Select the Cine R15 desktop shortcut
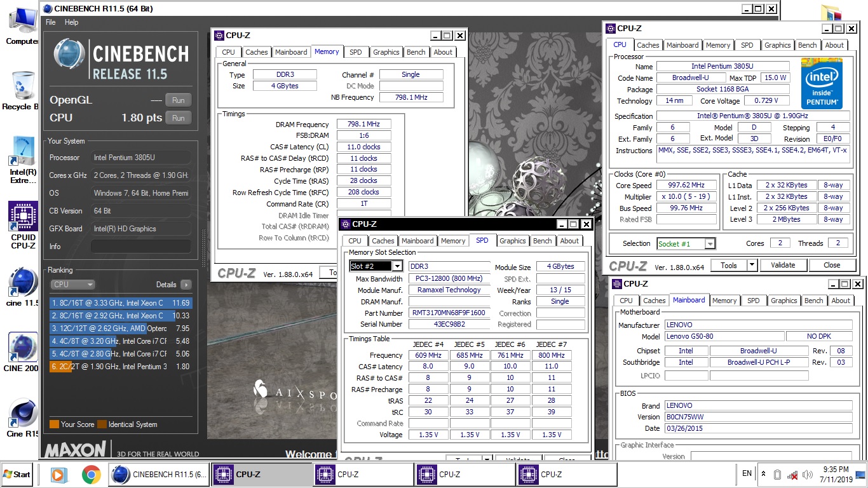Viewport: 868px width, 488px height. coord(23,417)
